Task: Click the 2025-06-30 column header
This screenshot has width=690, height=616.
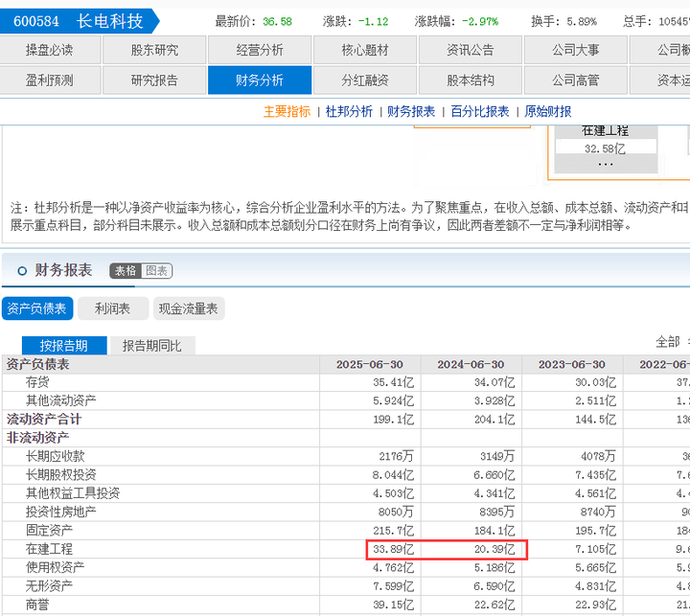Action: coord(370,364)
